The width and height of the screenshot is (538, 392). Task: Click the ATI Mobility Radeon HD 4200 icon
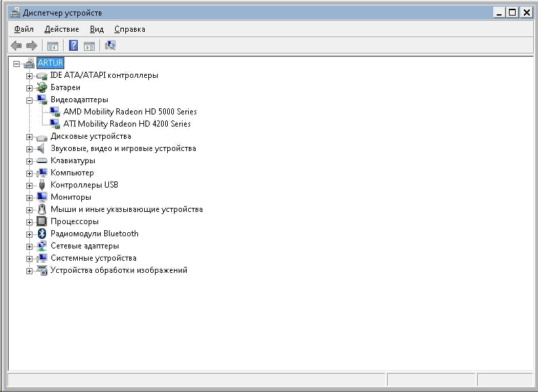click(55, 124)
